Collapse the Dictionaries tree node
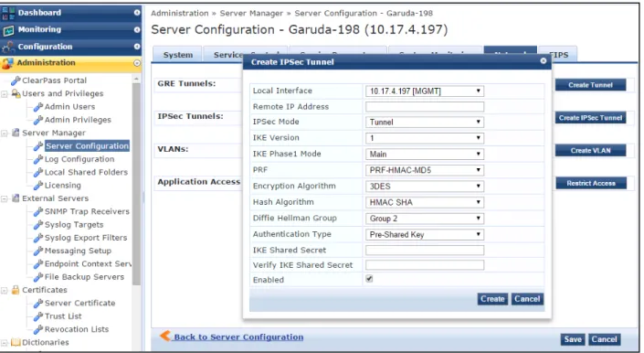This screenshot has height=353, width=644. click(x=4, y=343)
